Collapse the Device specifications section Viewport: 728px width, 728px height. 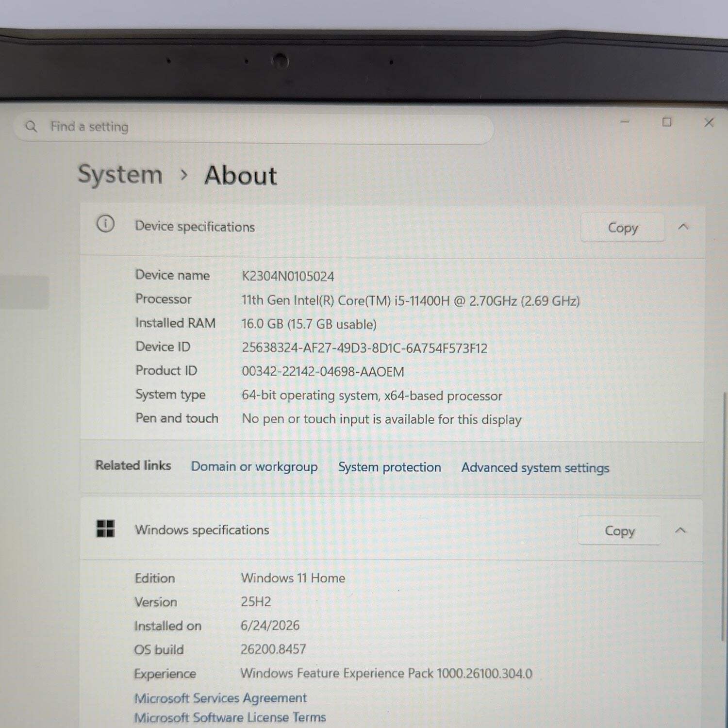pyautogui.click(x=683, y=227)
